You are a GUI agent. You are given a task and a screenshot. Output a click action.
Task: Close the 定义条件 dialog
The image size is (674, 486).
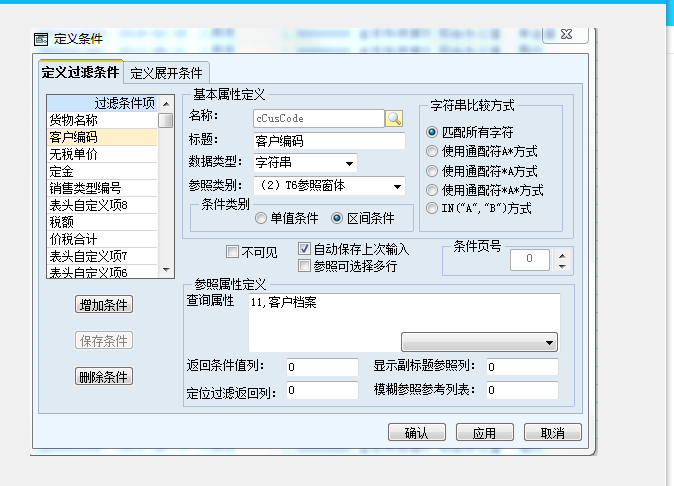[x=566, y=34]
